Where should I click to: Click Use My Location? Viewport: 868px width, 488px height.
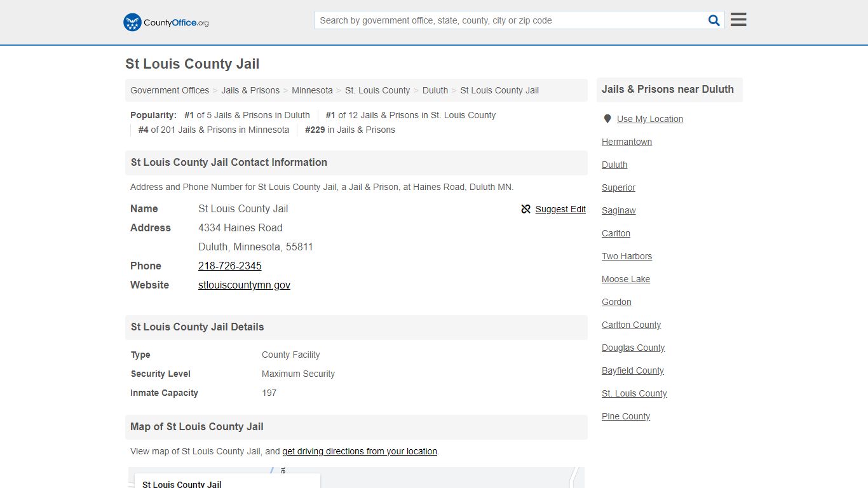point(650,119)
